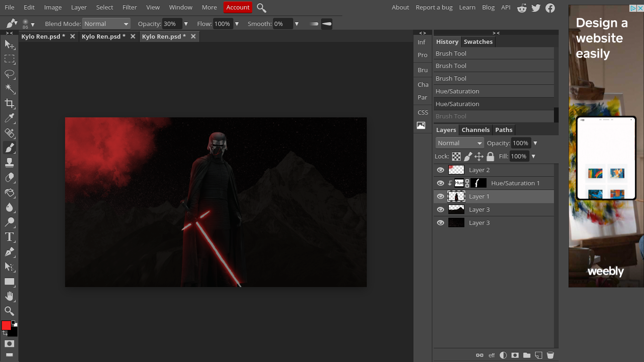The image size is (644, 362).
Task: Toggle the tapered brush tip option
Action: pos(327,24)
